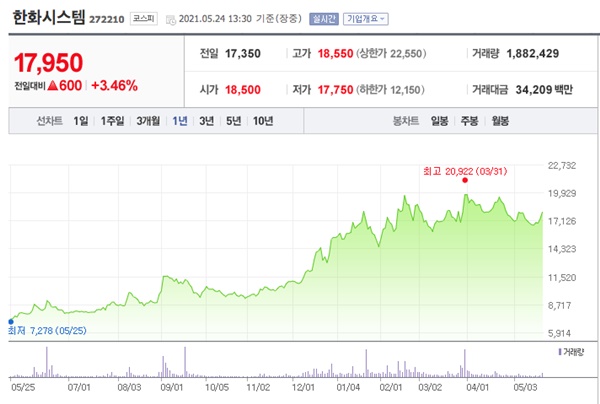Click the 19,929 y-axis label
Image resolution: width=600 pixels, height=404 pixels.
562,194
